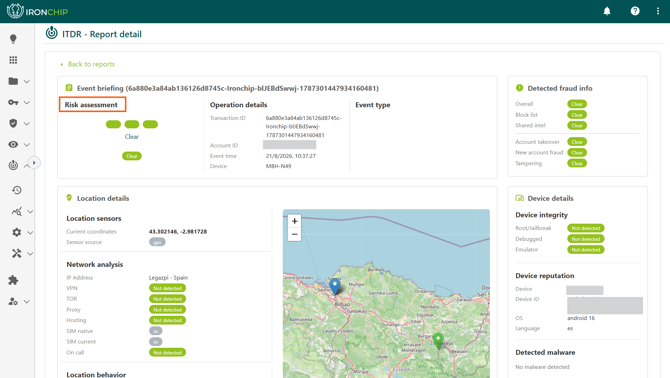
Task: Click the VPN Not detected badge
Action: tap(168, 288)
